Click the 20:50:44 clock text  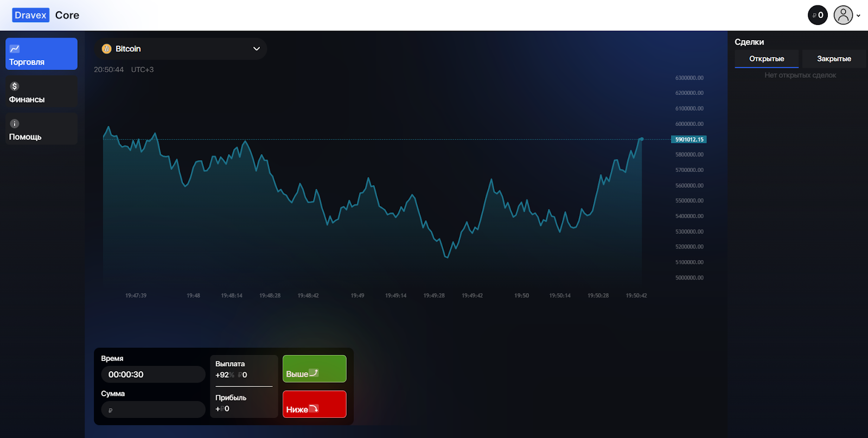[x=108, y=69]
